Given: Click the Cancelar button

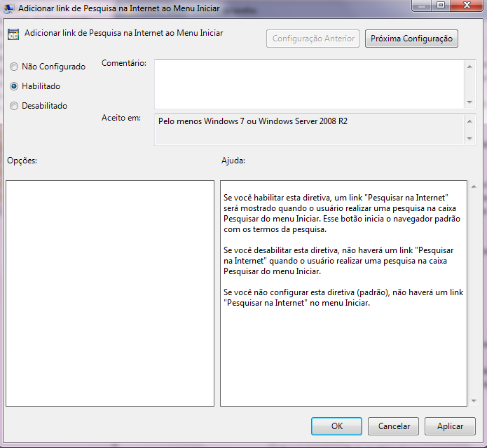Looking at the screenshot, I should coord(394,426).
